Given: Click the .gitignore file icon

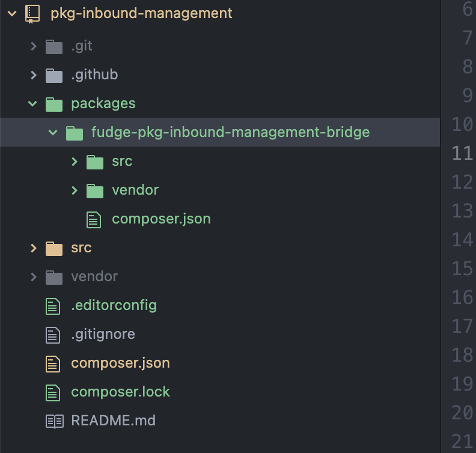Looking at the screenshot, I should coord(53,335).
